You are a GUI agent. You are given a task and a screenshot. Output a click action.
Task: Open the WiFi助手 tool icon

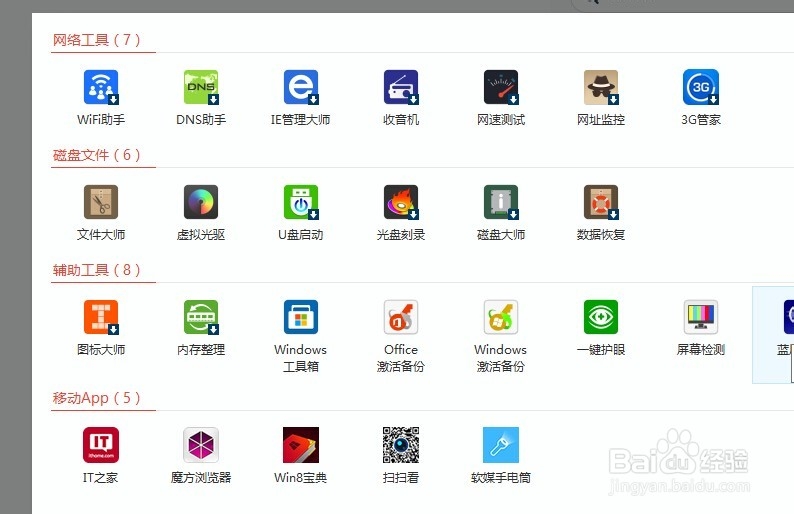point(101,87)
